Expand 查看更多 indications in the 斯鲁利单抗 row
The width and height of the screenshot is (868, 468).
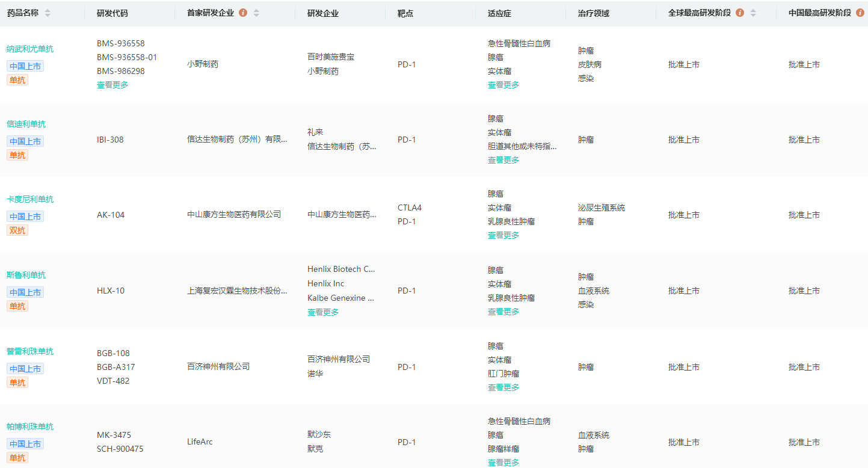point(503,312)
